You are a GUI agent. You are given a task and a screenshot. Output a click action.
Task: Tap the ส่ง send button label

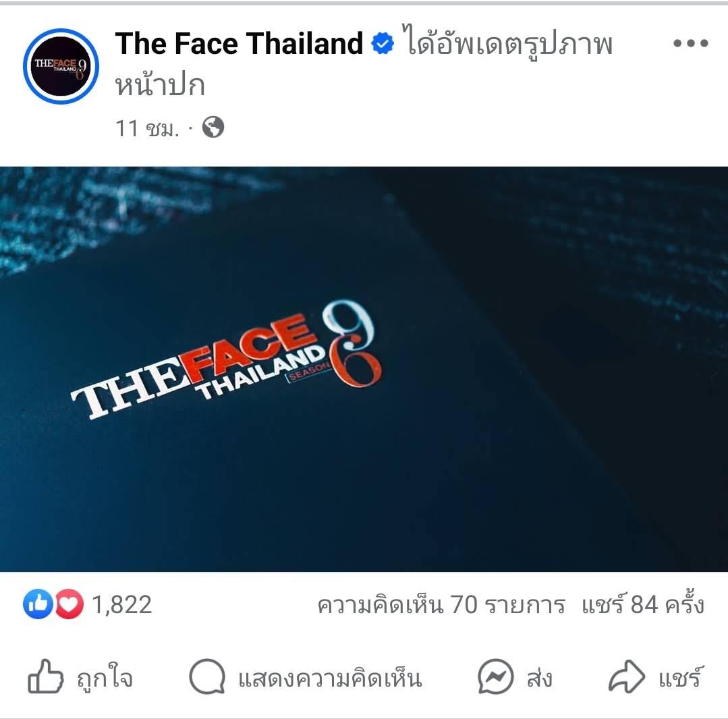pyautogui.click(x=540, y=677)
